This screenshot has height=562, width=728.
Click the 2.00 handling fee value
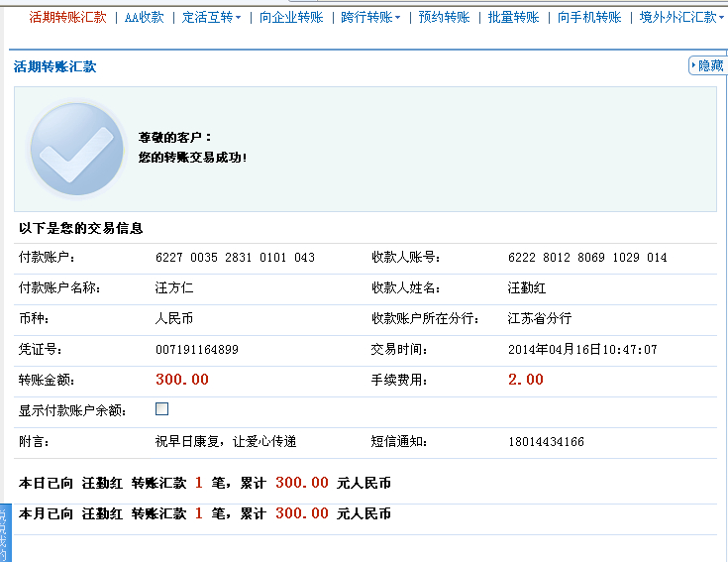526,380
